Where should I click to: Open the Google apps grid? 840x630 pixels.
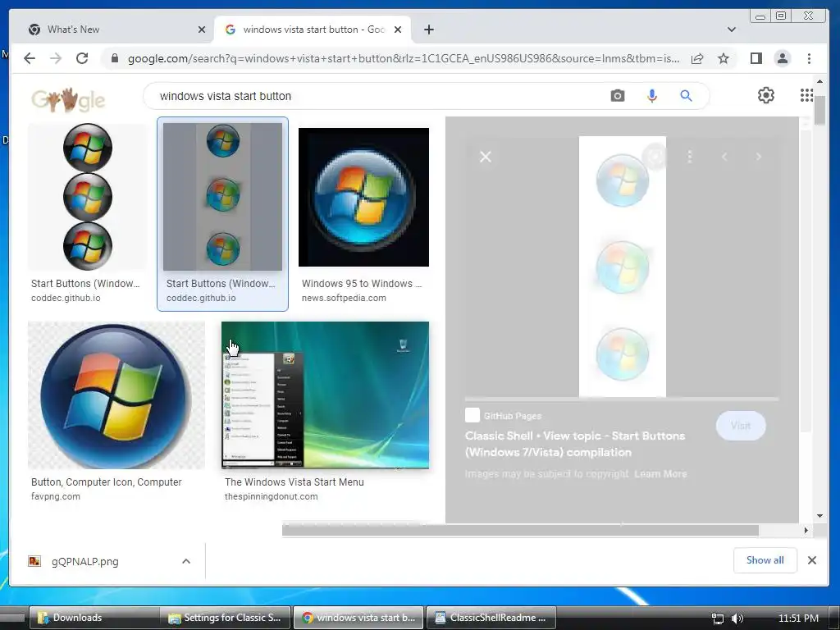point(806,95)
